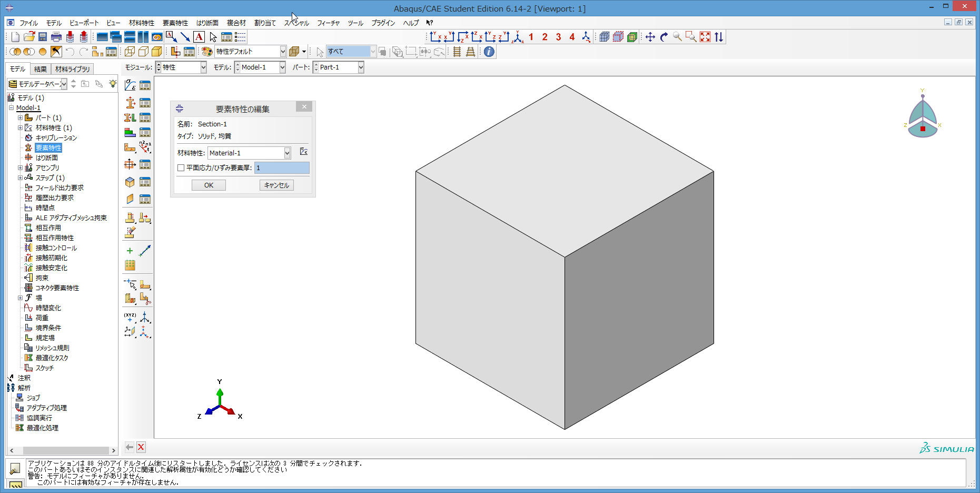Click the 3D view compass in viewport
Viewport: 980px width, 493px height.
[x=923, y=114]
